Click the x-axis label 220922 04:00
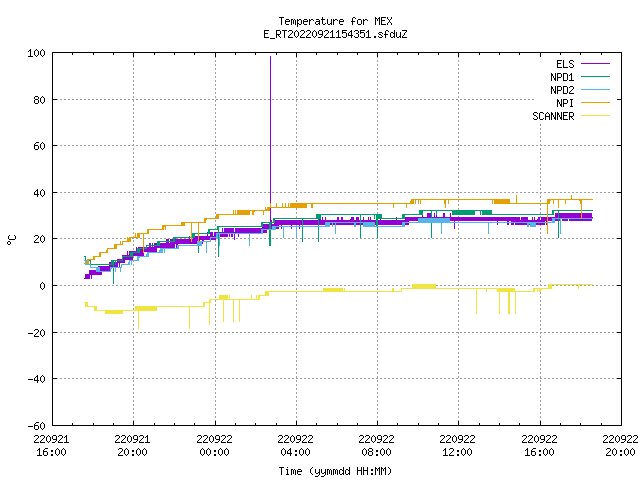Image resolution: width=640 pixels, height=480 pixels. click(x=296, y=446)
